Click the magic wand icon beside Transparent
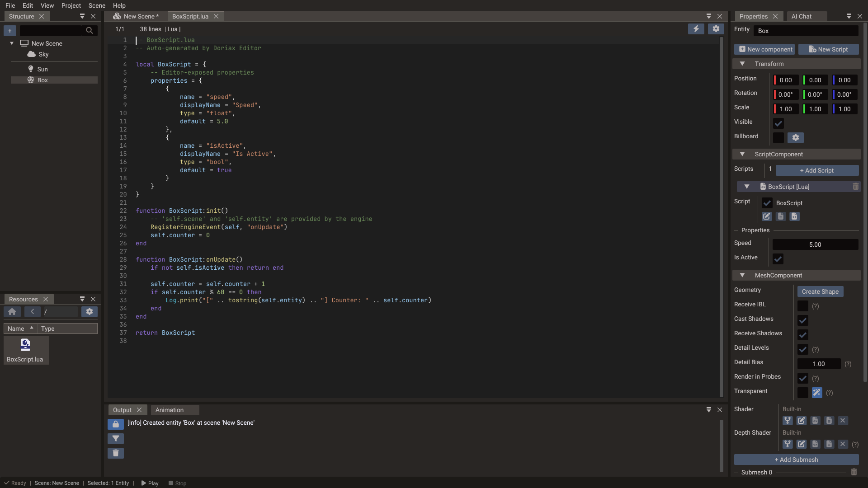 tap(817, 393)
